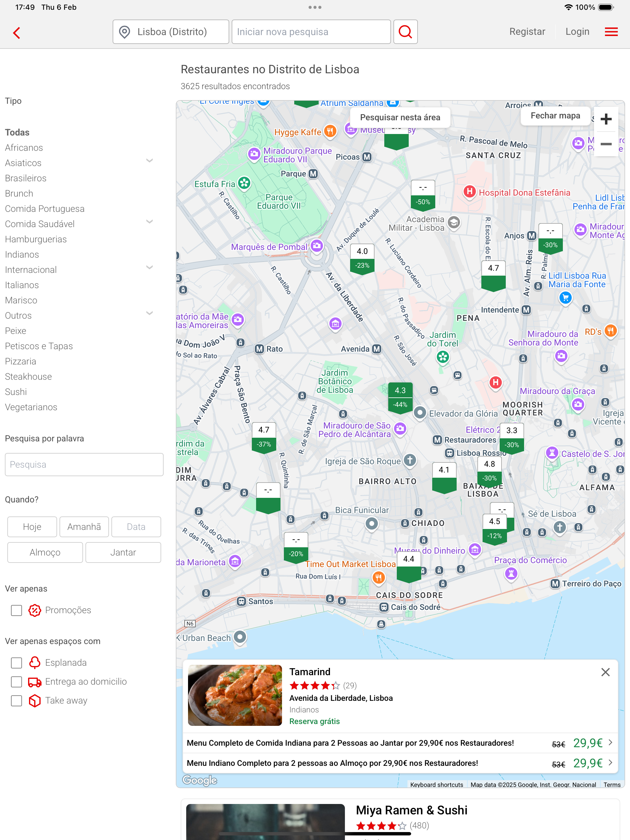This screenshot has height=840, width=630.
Task: Expand the Outros category chevron
Action: tap(150, 313)
